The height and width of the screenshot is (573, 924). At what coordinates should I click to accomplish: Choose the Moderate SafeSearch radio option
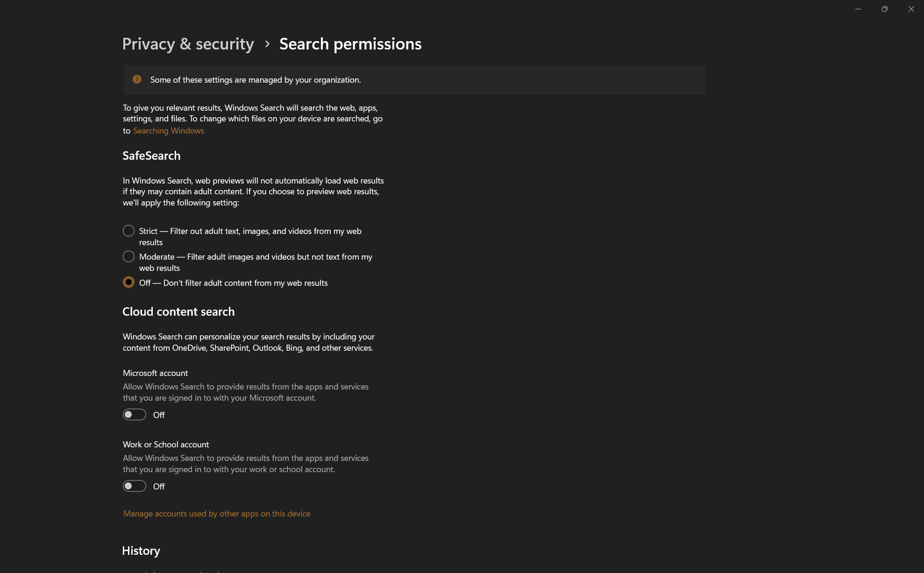[128, 256]
